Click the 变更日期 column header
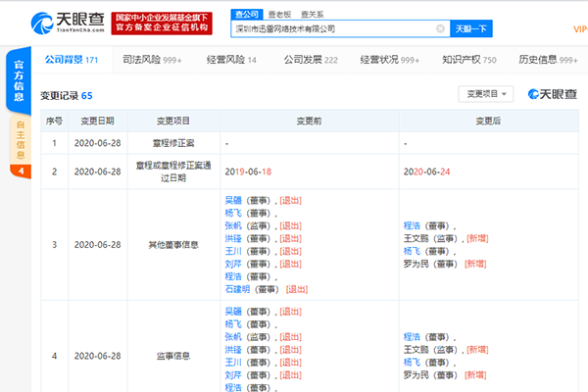 (97, 121)
